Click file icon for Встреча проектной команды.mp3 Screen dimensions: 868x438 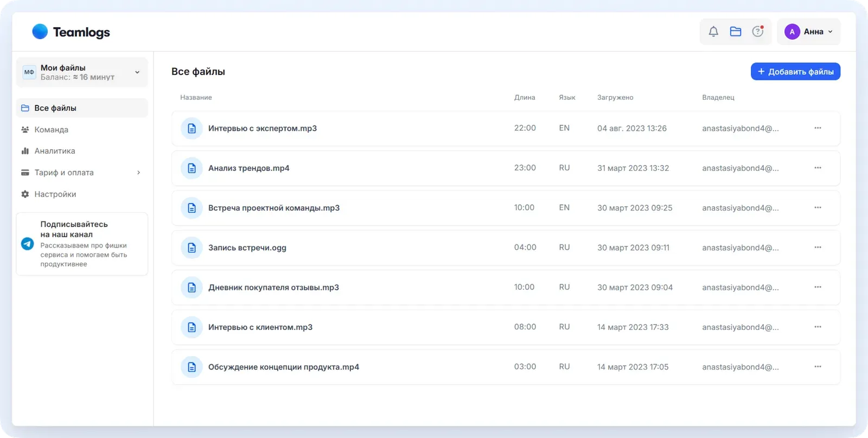click(192, 208)
